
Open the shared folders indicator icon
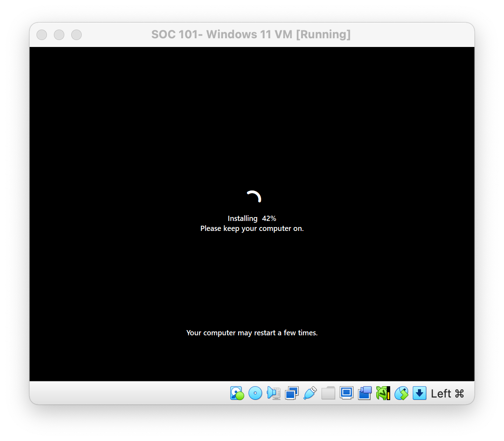click(x=328, y=393)
